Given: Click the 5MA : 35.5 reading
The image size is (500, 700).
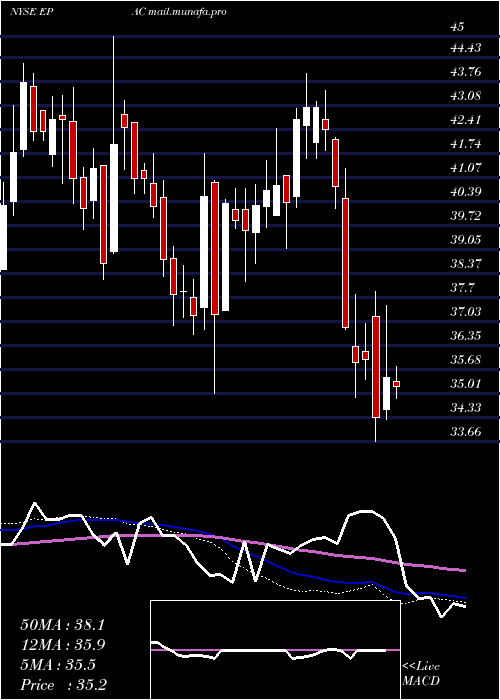Looking at the screenshot, I should (x=58, y=665).
